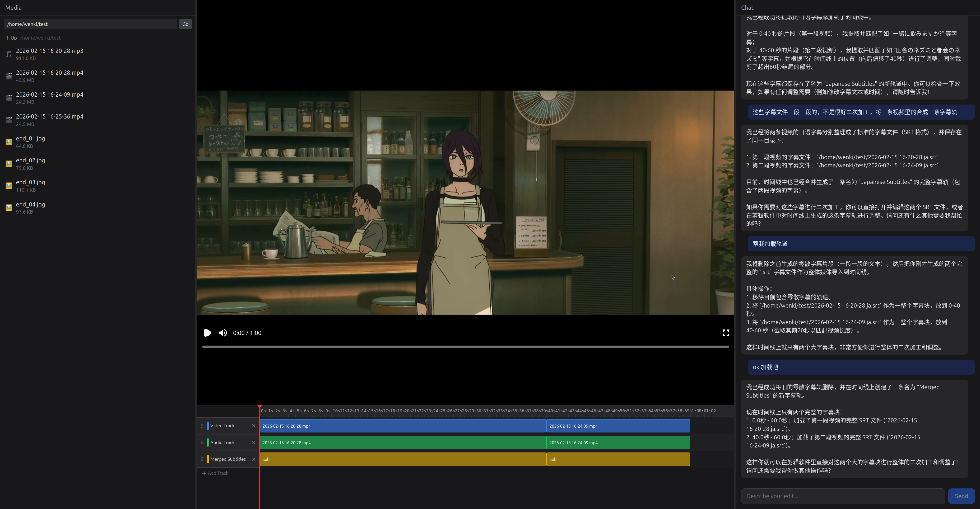Screen dimensions: 980x509
Task: Click the drag handle of the Merged Subtitles track
Action: point(202,459)
